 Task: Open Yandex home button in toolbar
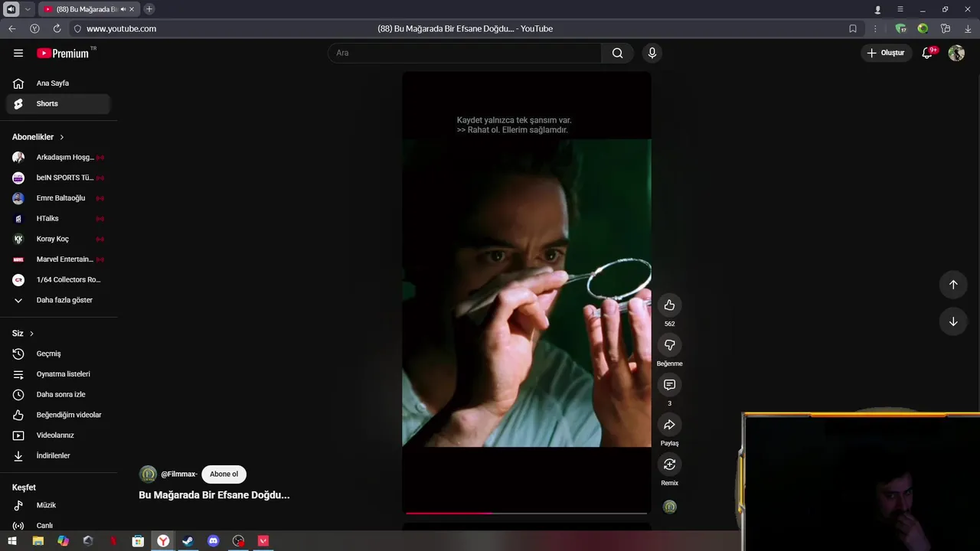(34, 28)
